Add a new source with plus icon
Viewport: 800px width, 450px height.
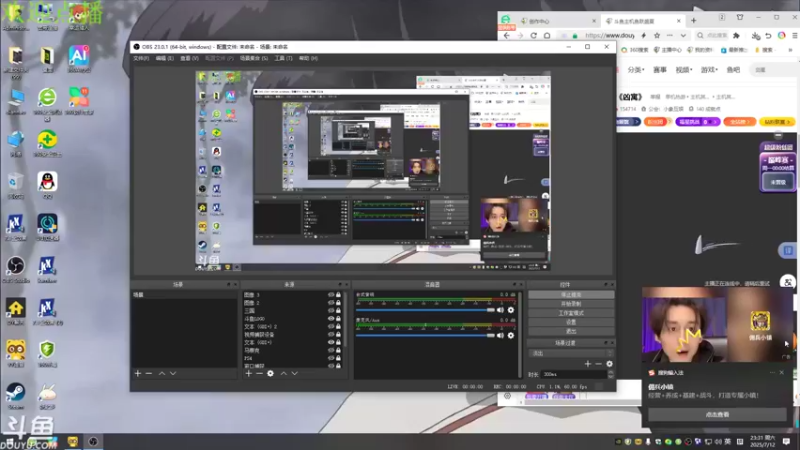248,373
